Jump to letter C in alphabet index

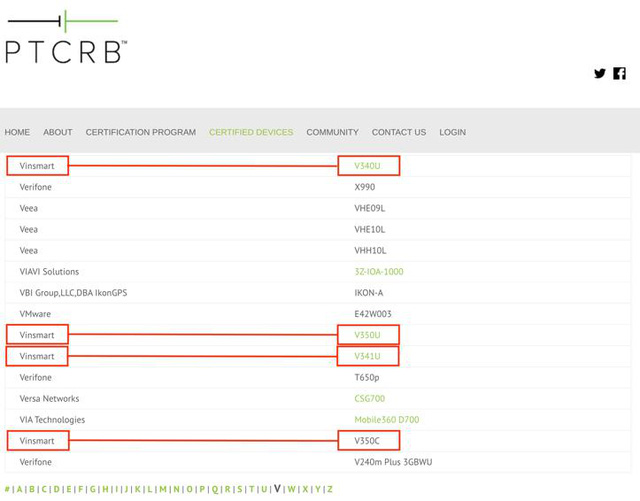coord(44,489)
